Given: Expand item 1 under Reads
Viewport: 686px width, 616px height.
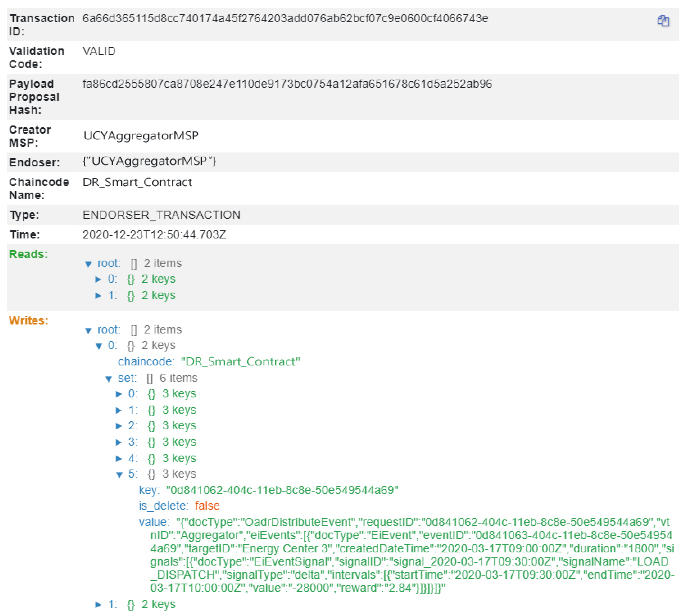Looking at the screenshot, I should (98, 296).
